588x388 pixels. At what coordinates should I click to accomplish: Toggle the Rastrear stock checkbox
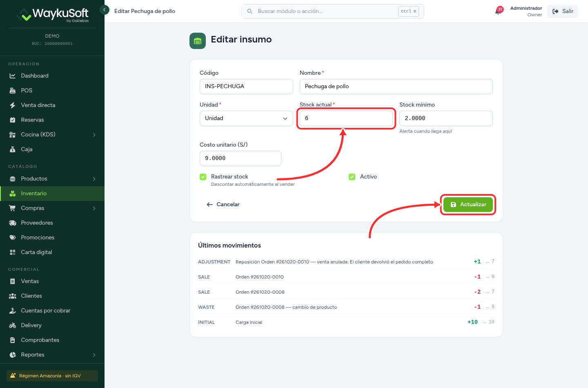(203, 176)
